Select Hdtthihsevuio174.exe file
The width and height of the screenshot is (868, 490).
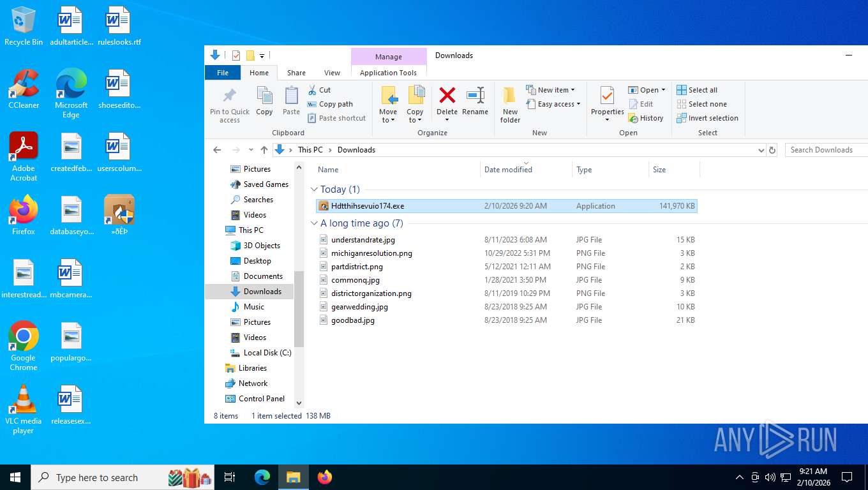click(x=507, y=206)
